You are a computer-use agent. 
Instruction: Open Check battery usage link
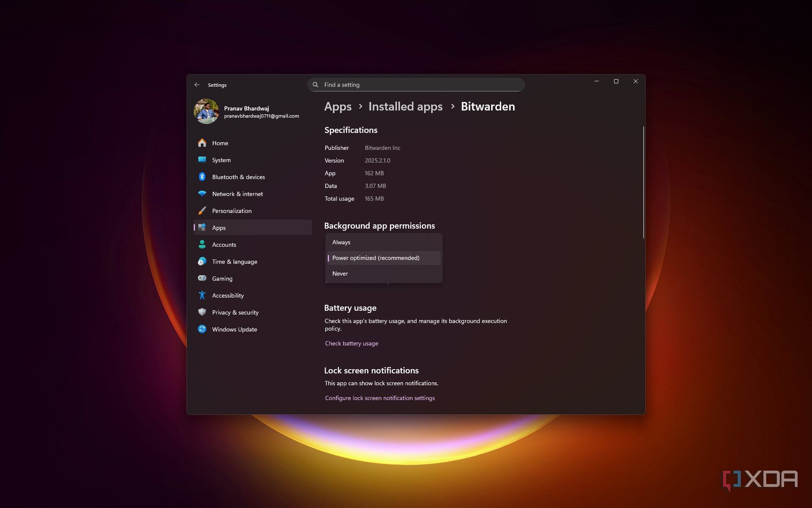pos(351,343)
